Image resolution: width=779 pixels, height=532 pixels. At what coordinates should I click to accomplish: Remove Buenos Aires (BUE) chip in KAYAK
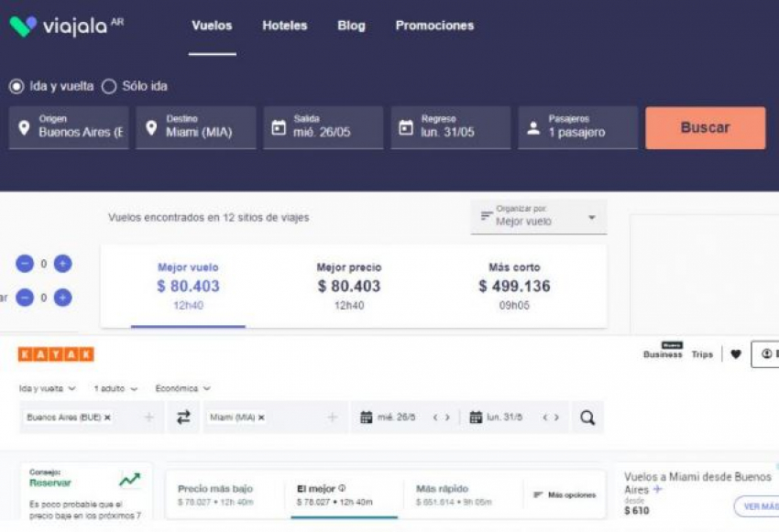tap(108, 418)
